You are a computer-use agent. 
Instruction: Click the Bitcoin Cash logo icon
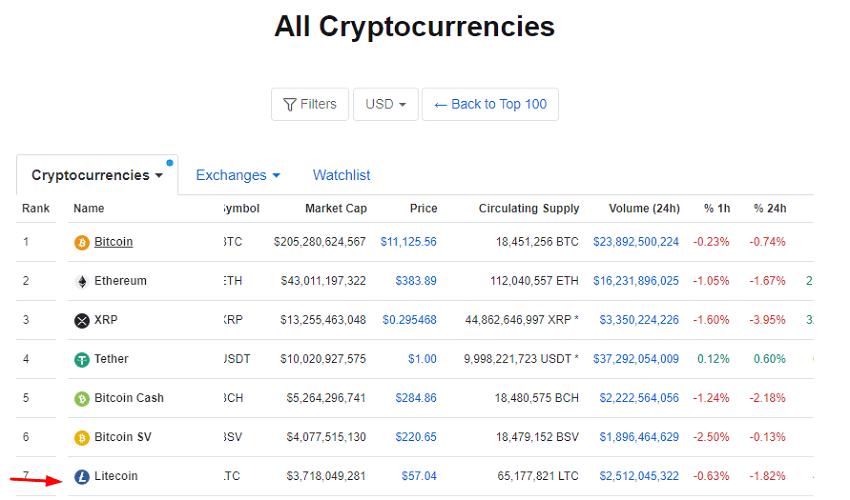(x=82, y=399)
